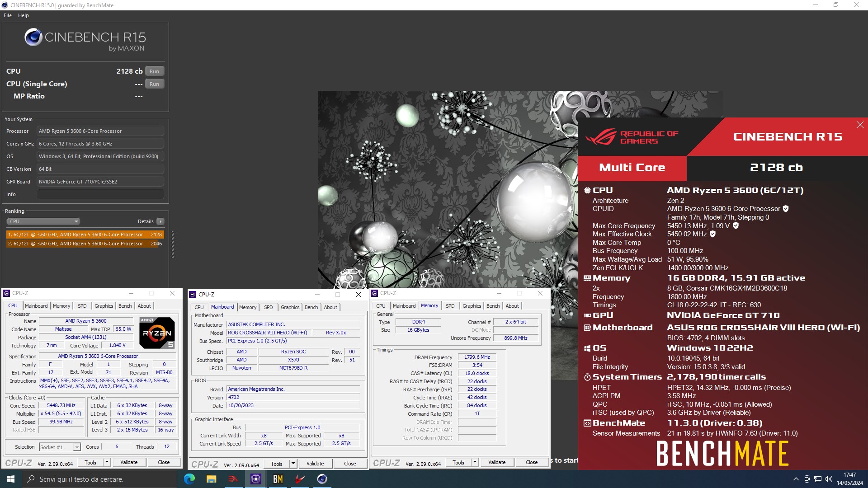Click the BENCHMATE logo at overlay bottom

click(x=722, y=454)
